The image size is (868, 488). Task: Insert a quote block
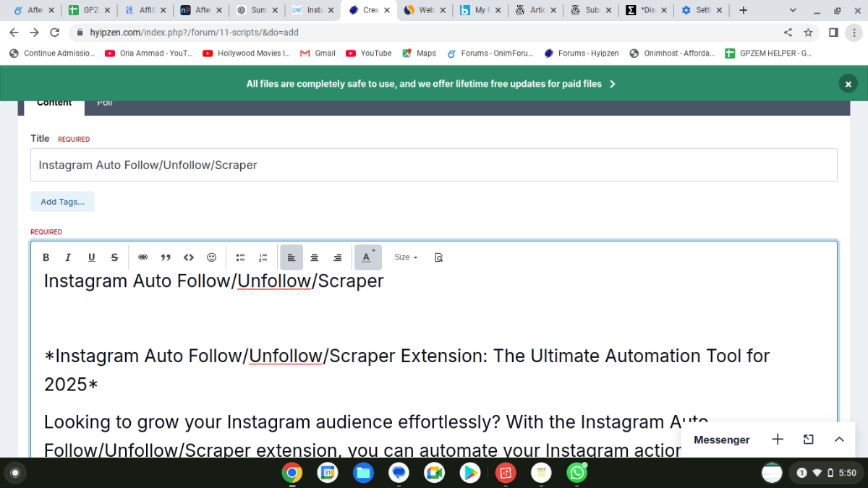[x=166, y=257]
